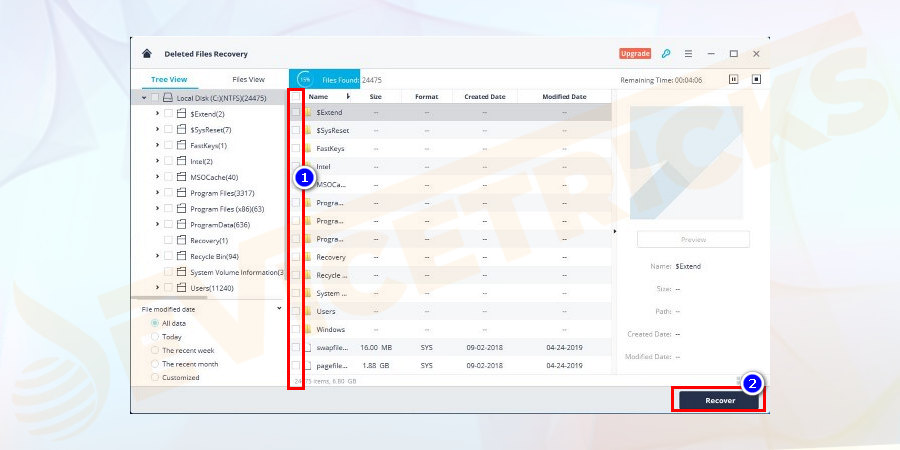This screenshot has width=900, height=450.
Task: Check the swapfile row checkbox
Action: coord(296,347)
